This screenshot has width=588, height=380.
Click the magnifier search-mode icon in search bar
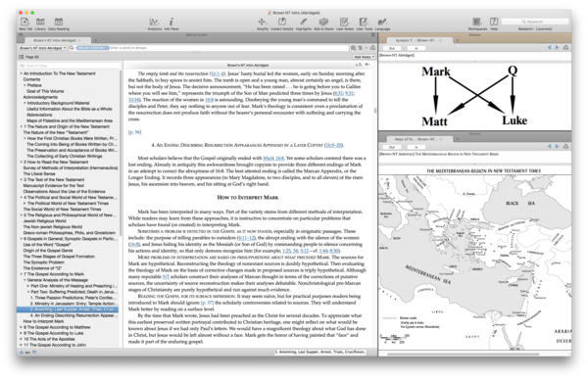point(72,48)
